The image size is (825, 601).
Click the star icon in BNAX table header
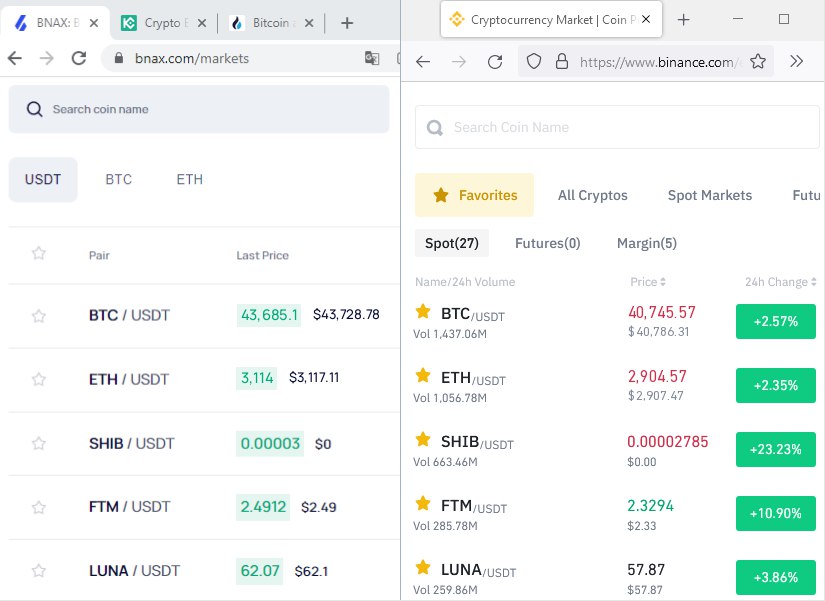[38, 253]
